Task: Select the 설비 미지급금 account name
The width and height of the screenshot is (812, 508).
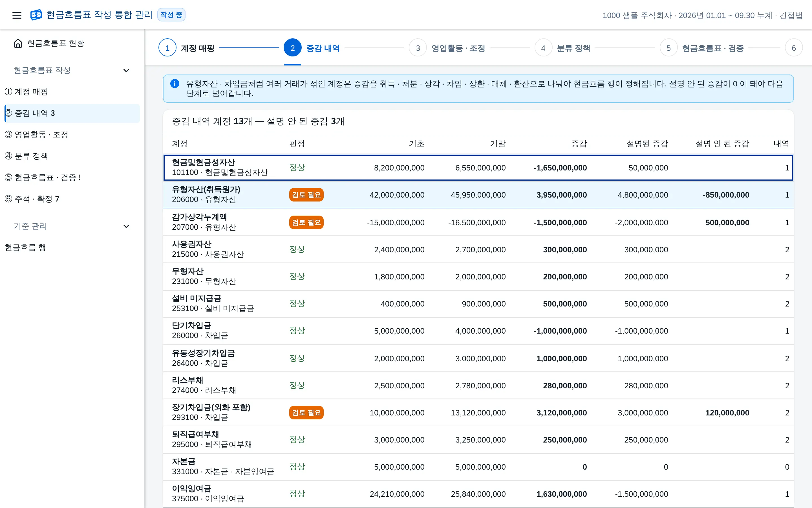Action: tap(197, 298)
